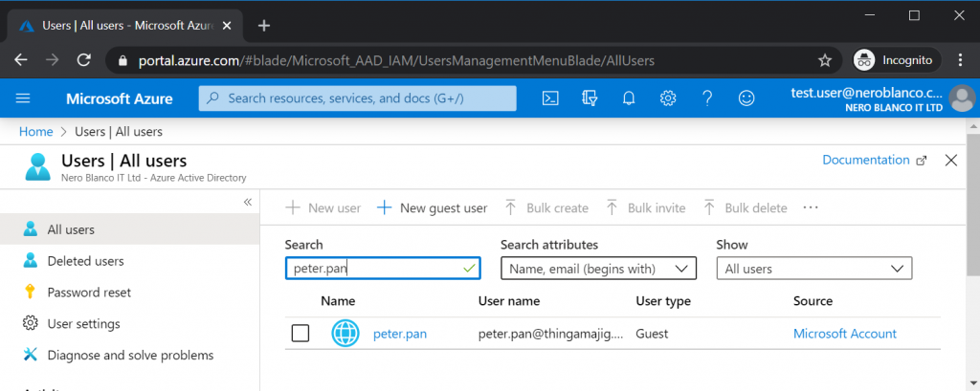Viewport: 980px width, 391px height.
Task: Click the peter.pan search input field
Action: [383, 269]
